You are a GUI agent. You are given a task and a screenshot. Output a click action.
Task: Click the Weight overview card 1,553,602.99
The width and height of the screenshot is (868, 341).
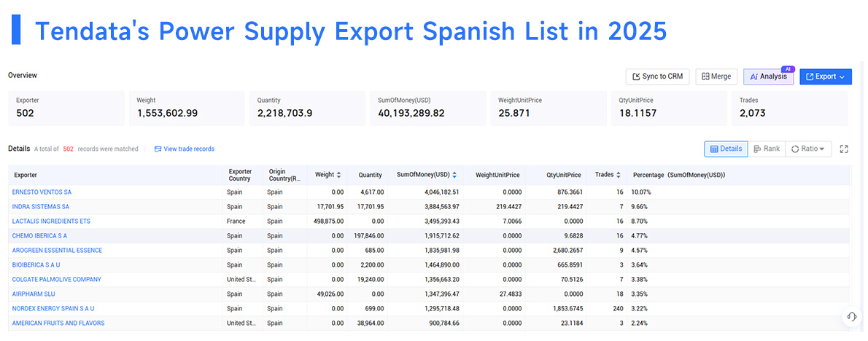(187, 109)
